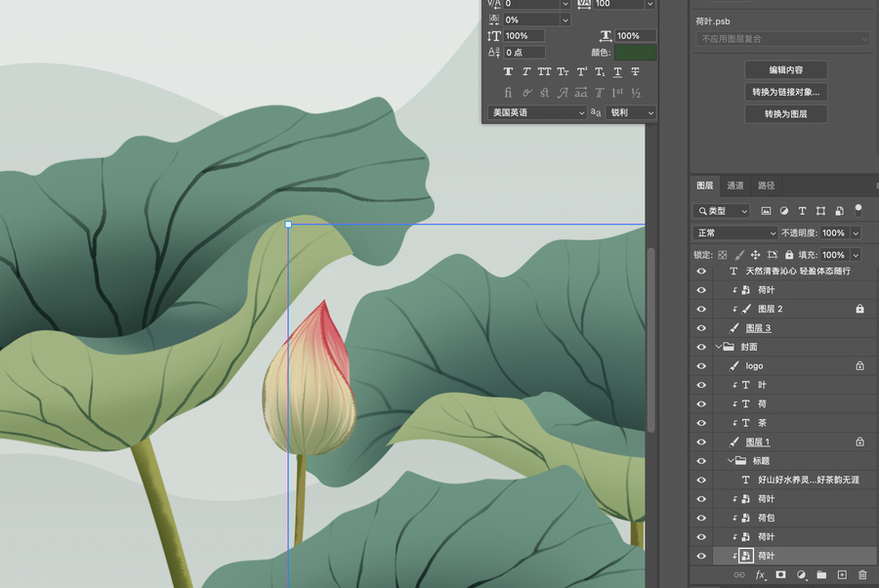Link layers chain icon
Screen dimensions: 879x588
[x=739, y=575]
